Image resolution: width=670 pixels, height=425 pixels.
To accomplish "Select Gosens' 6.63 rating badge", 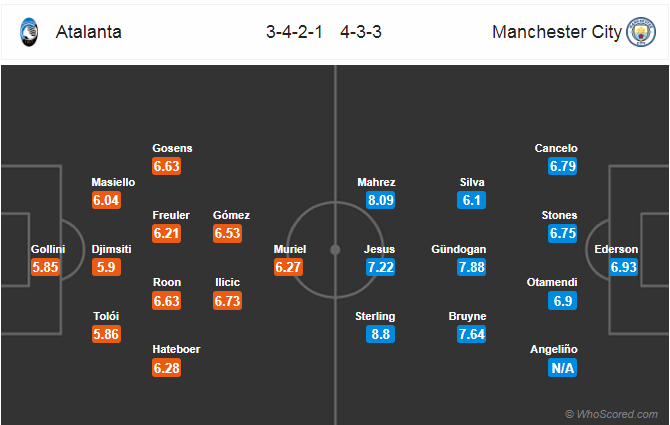I will pyautogui.click(x=166, y=166).
